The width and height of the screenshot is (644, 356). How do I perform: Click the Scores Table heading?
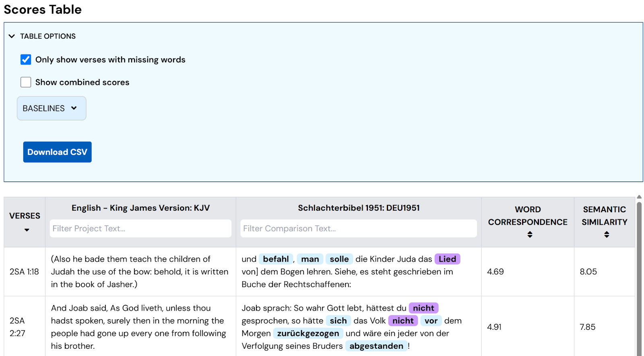43,9
